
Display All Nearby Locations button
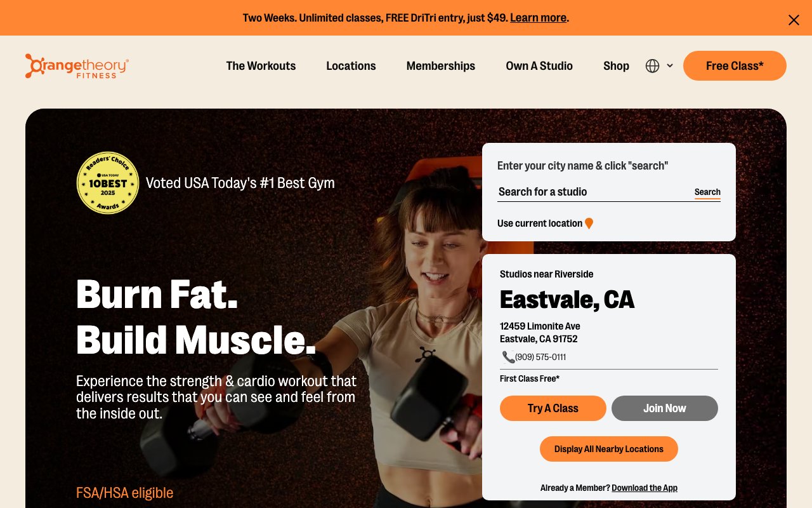point(609,449)
